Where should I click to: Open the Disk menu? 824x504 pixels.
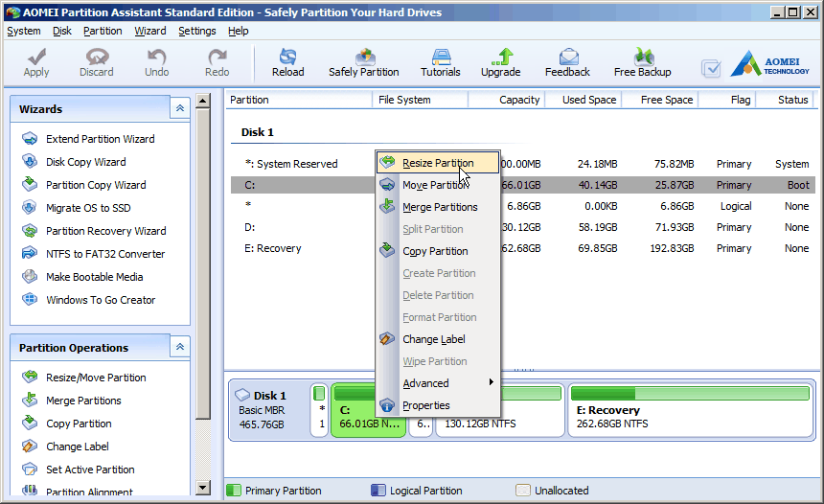[62, 31]
